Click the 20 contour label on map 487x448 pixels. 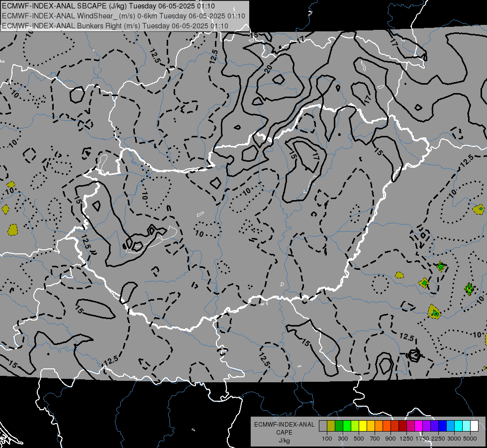point(268,68)
